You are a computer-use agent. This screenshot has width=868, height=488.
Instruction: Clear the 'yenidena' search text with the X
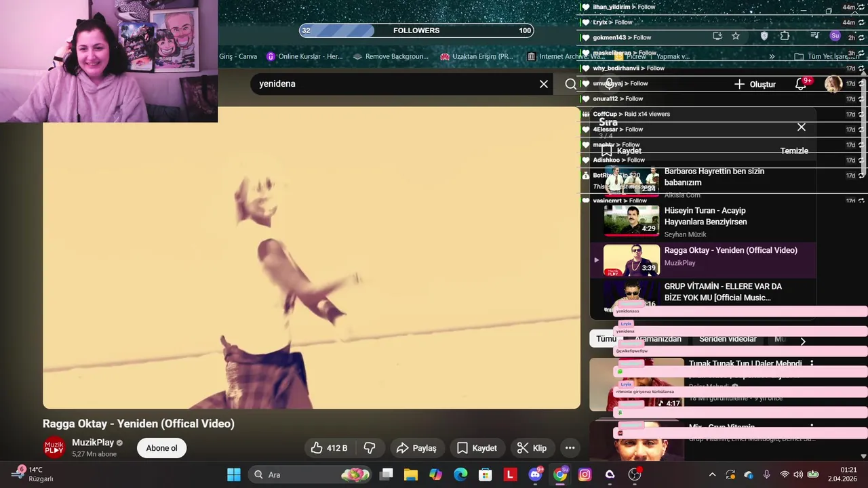(x=544, y=84)
